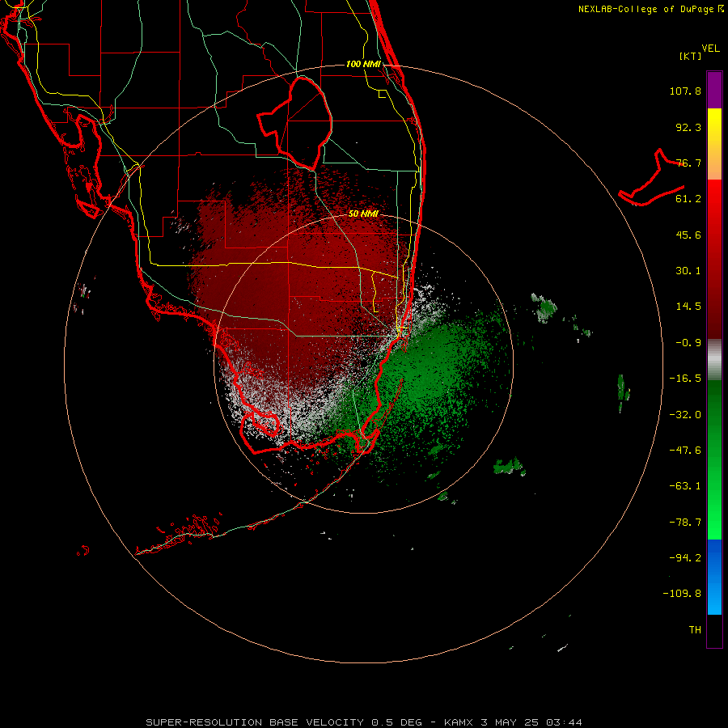Click the -94.2 legend value
The width and height of the screenshot is (728, 728).
[685, 558]
